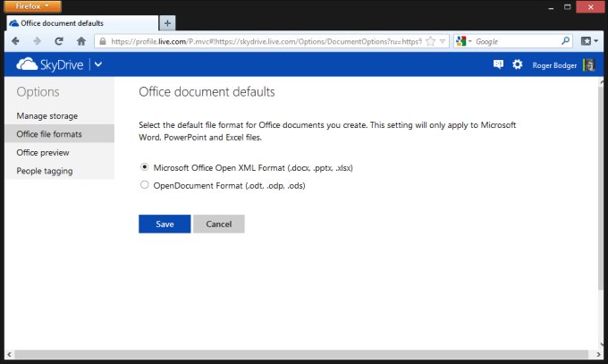Expand the SkyDrive navigation chevron

point(97,64)
